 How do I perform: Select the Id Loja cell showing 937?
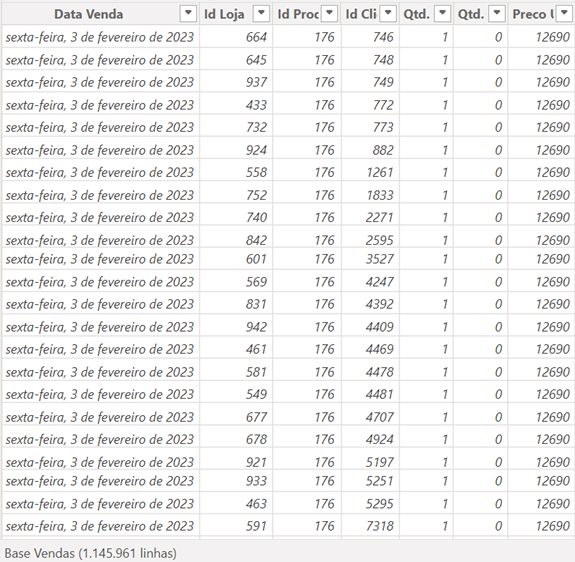(x=236, y=82)
